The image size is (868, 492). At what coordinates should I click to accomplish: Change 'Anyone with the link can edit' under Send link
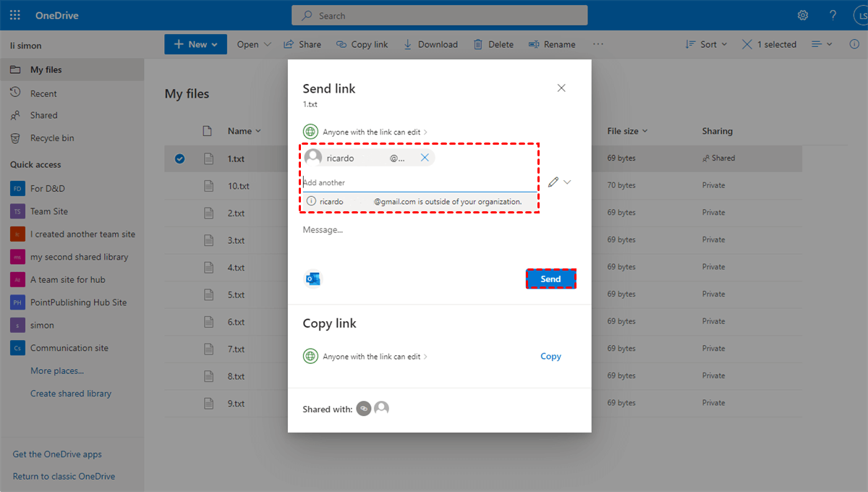tap(375, 132)
